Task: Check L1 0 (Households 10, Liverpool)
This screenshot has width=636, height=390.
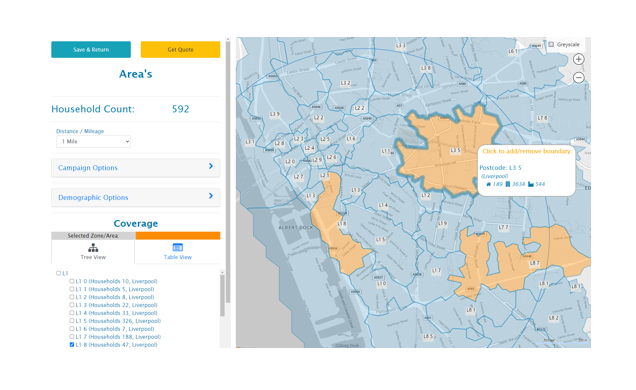Action: click(72, 281)
